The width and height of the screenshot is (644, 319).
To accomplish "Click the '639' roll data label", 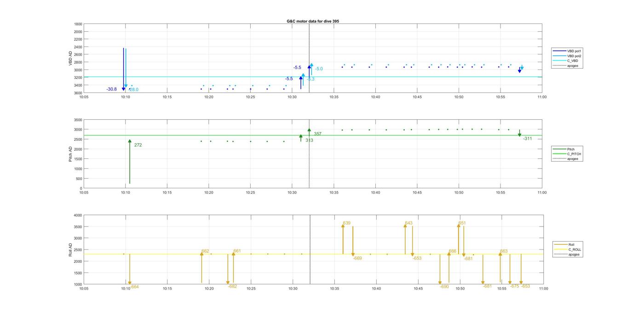I will (x=346, y=223).
